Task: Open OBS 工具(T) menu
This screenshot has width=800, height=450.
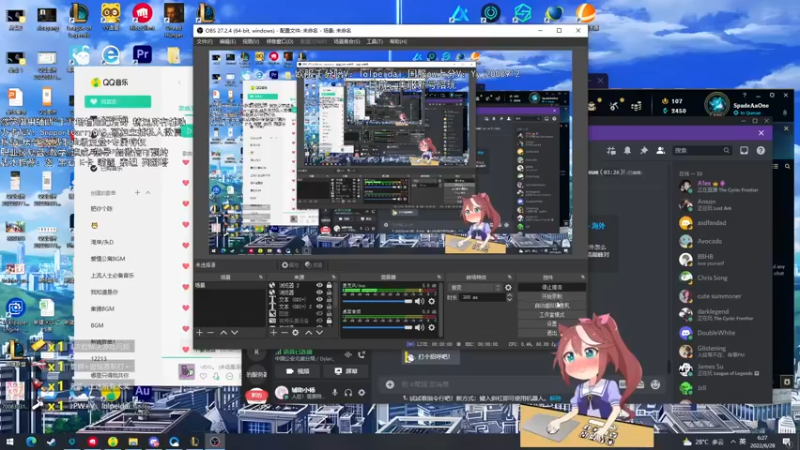Action: (374, 41)
